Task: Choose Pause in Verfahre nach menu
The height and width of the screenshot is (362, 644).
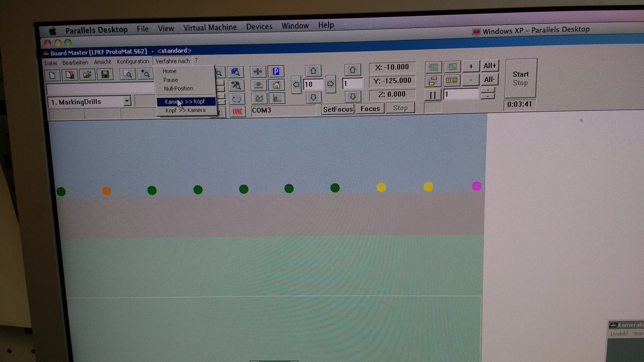Action: (x=170, y=80)
